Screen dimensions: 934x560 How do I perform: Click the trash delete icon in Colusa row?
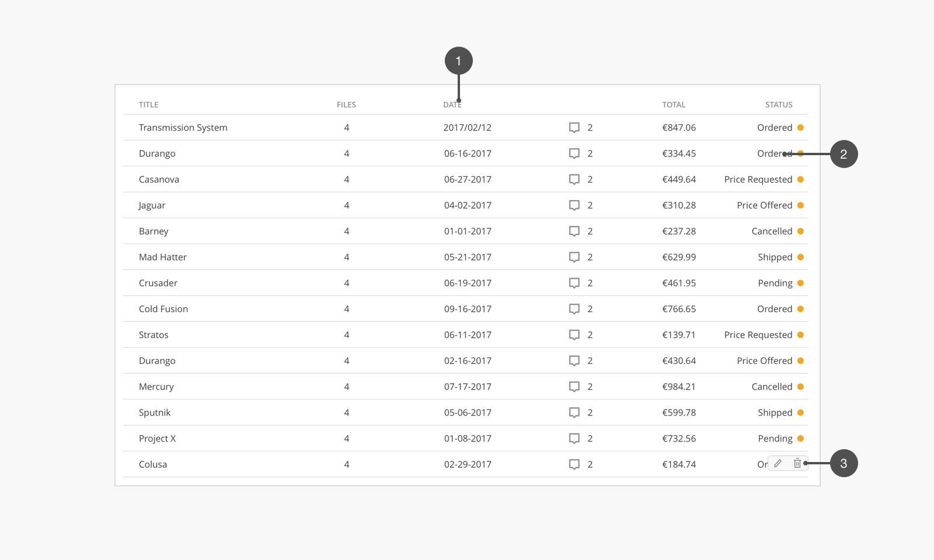(x=797, y=463)
